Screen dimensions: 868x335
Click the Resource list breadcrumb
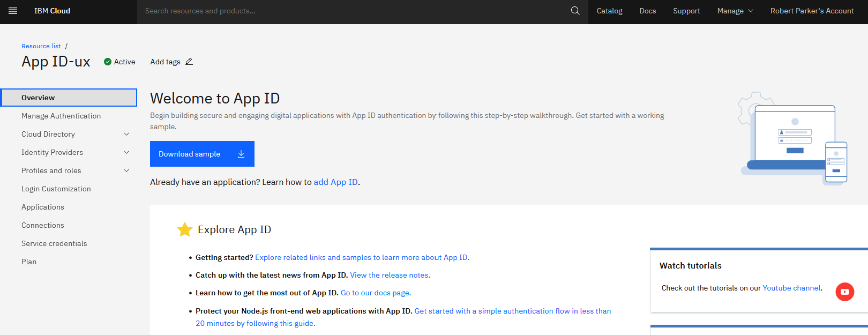pos(41,46)
